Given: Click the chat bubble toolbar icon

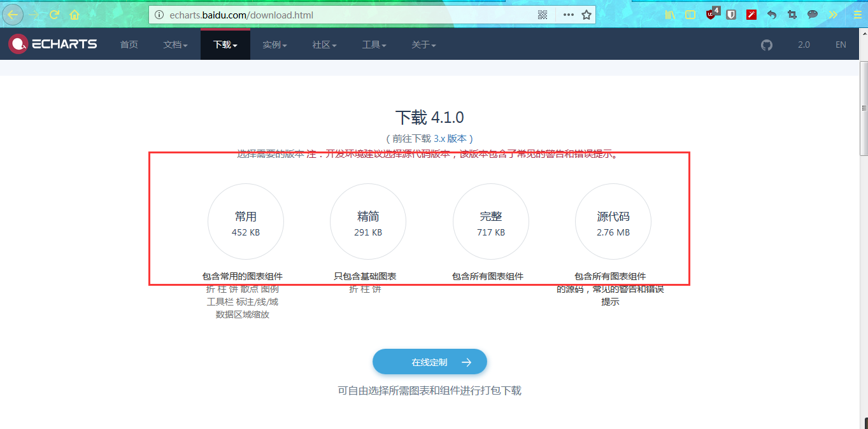Looking at the screenshot, I should click(x=813, y=14).
